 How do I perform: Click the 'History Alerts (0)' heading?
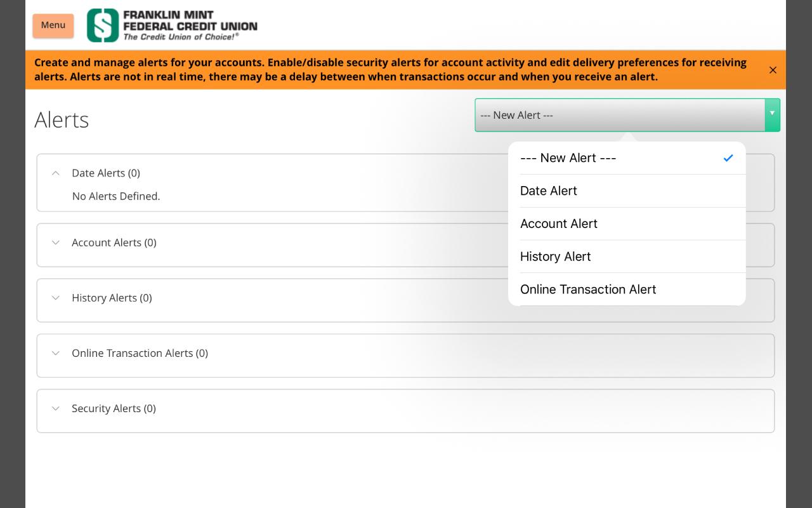(112, 298)
